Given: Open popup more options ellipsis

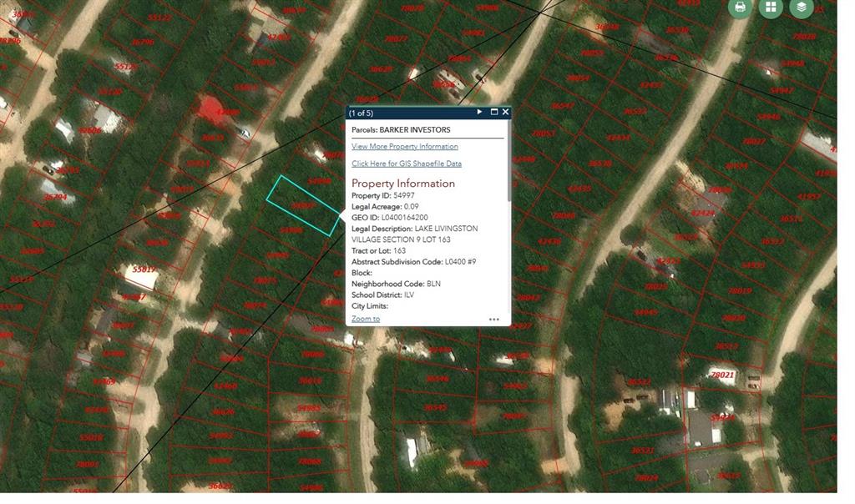Looking at the screenshot, I should pyautogui.click(x=493, y=319).
